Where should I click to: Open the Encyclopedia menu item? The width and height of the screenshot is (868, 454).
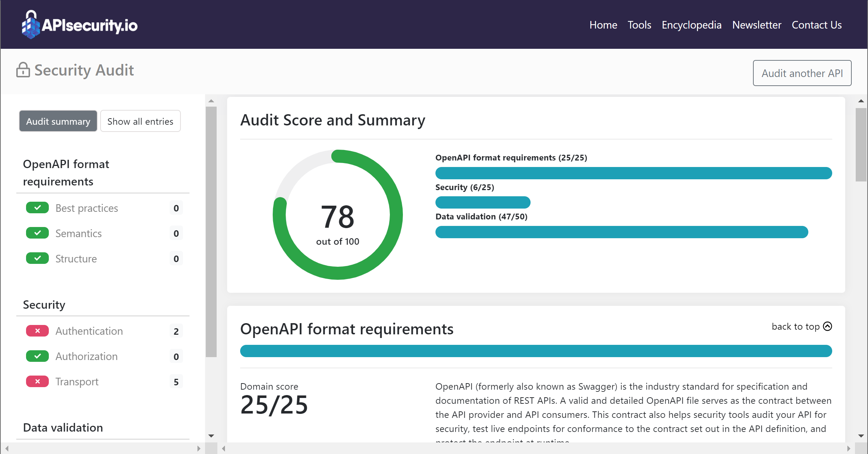pos(692,25)
